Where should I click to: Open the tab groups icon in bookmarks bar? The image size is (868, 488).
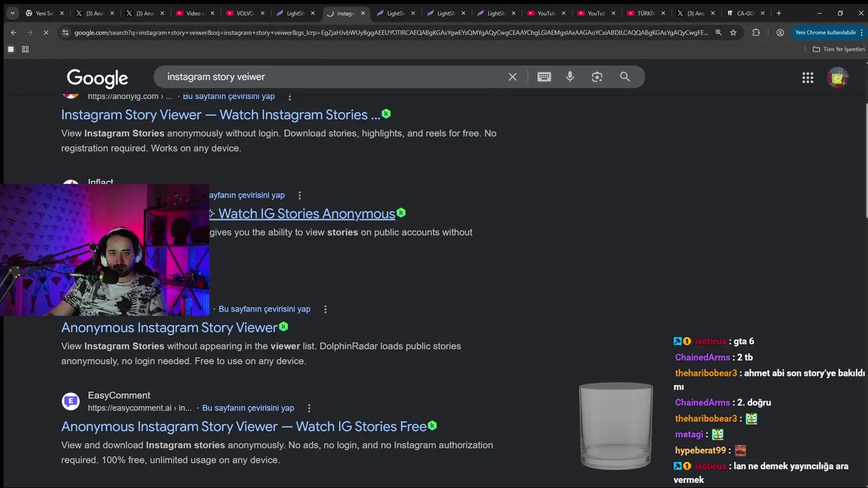(x=25, y=49)
